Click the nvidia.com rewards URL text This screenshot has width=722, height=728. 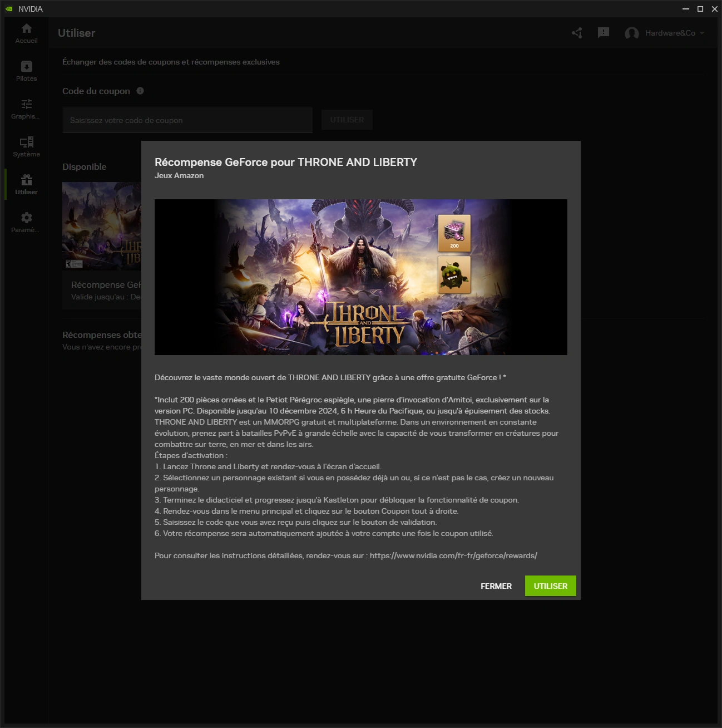tap(453, 555)
